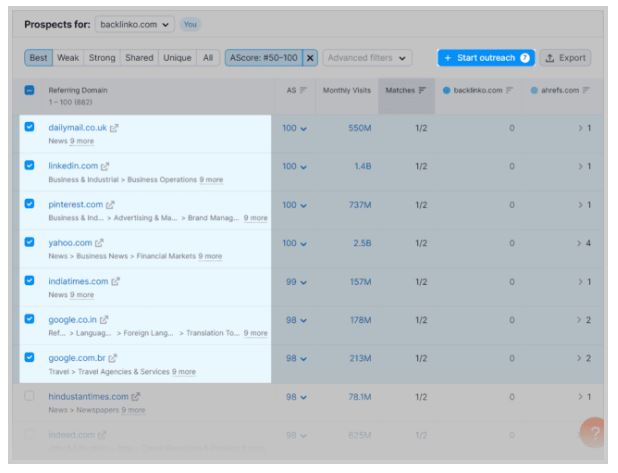This screenshot has width=618, height=473.
Task: Select the Unique tab
Action: click(x=177, y=58)
